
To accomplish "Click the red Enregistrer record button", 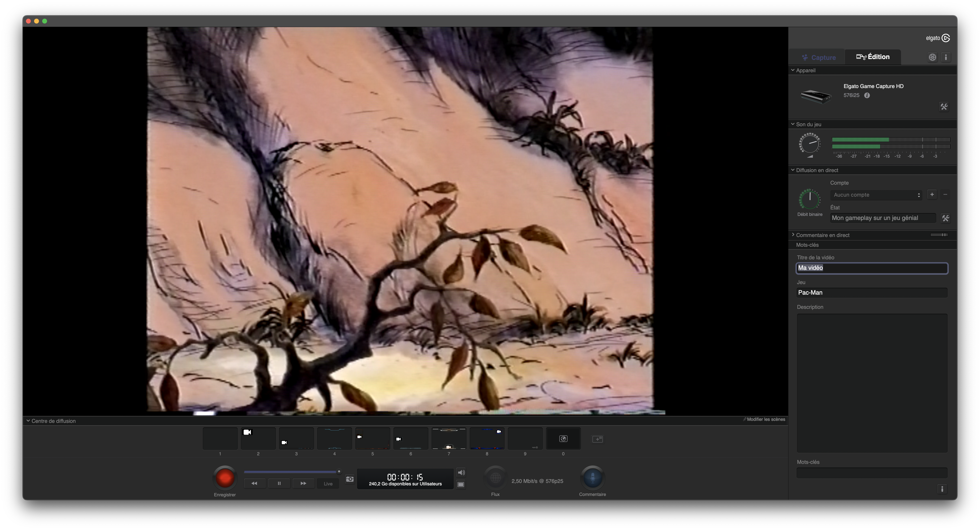I will [x=225, y=477].
